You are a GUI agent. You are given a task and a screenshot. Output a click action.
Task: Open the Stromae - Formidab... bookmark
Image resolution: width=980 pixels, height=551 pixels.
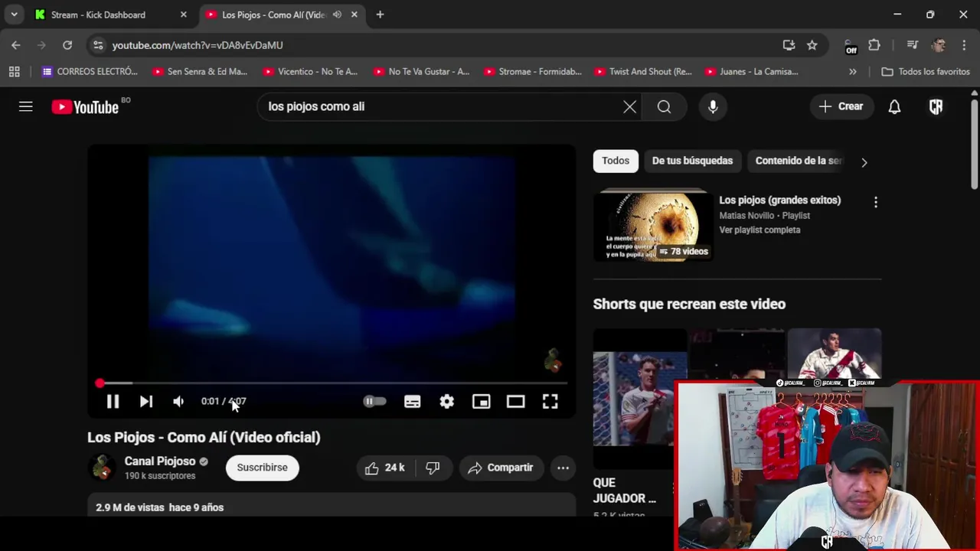(531, 72)
